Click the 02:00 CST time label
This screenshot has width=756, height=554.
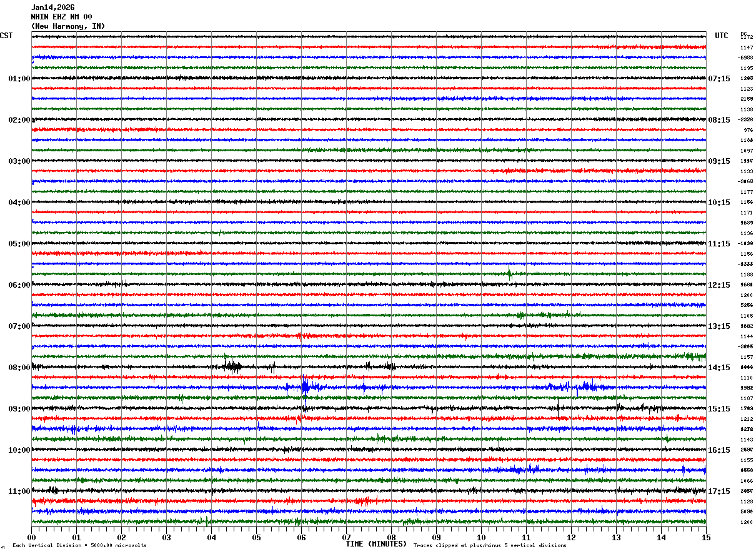pyautogui.click(x=19, y=120)
